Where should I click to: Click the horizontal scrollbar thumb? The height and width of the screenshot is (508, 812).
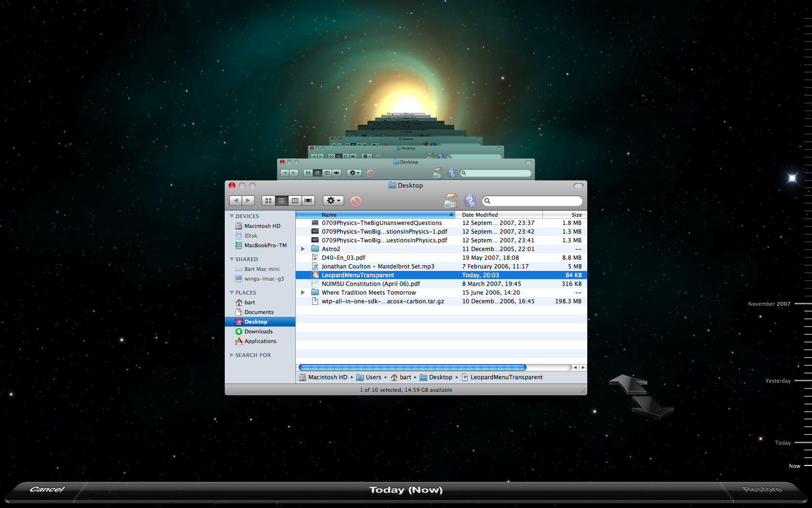tap(412, 368)
